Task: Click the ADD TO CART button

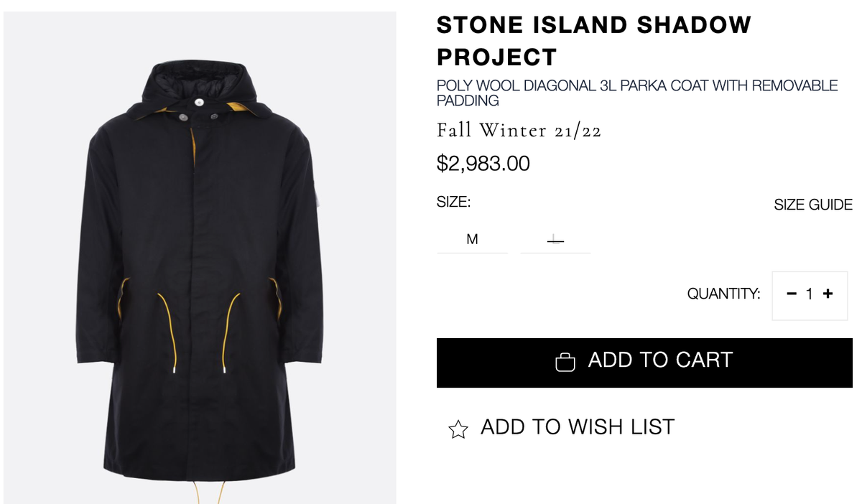Action: click(x=644, y=362)
